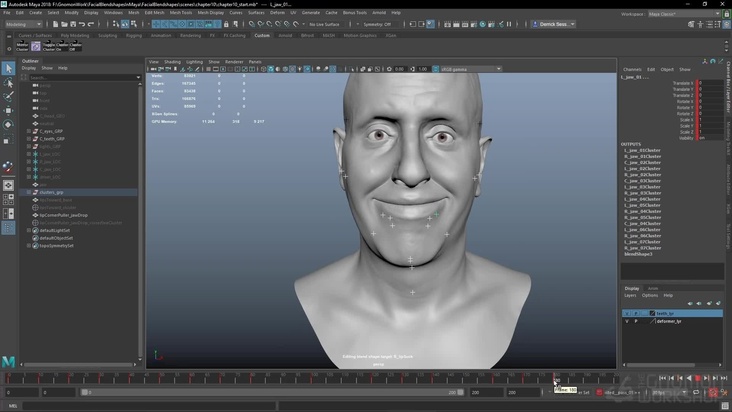This screenshot has width=732, height=412.
Task: Open the Mesh Tools menu
Action: coord(181,13)
